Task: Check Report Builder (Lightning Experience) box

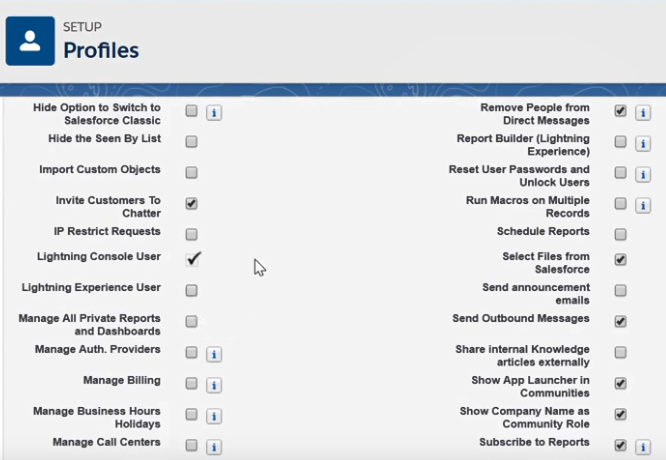Action: (621, 141)
